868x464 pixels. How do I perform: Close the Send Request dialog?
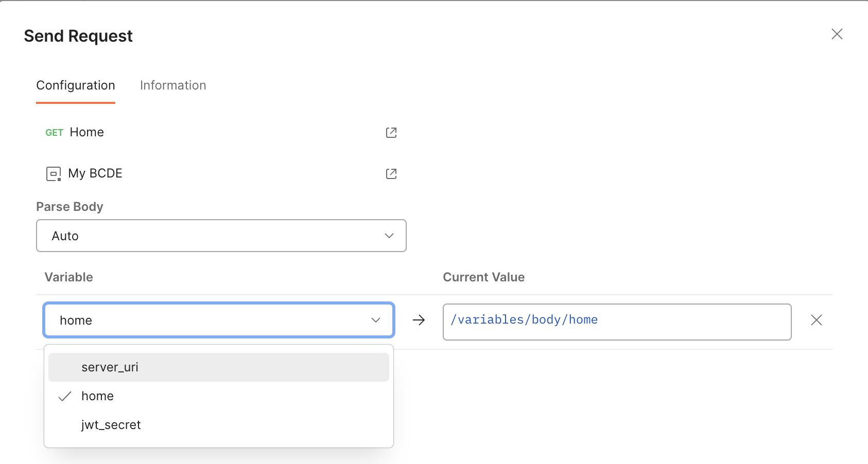[x=837, y=34]
